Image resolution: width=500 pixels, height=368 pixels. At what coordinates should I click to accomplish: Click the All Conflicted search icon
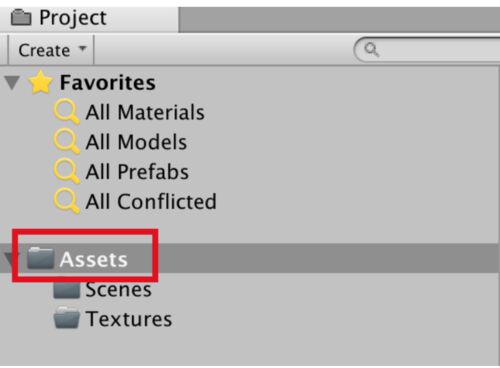point(67,201)
